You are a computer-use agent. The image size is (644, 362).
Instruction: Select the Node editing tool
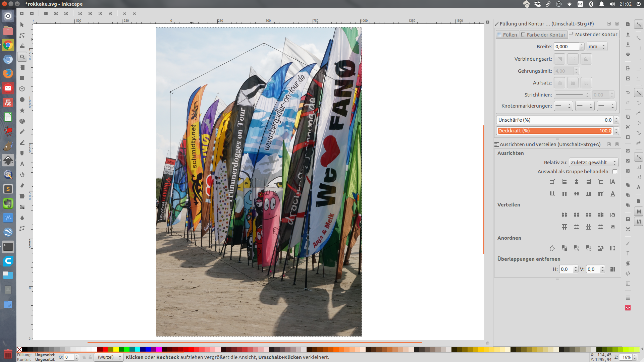click(22, 36)
